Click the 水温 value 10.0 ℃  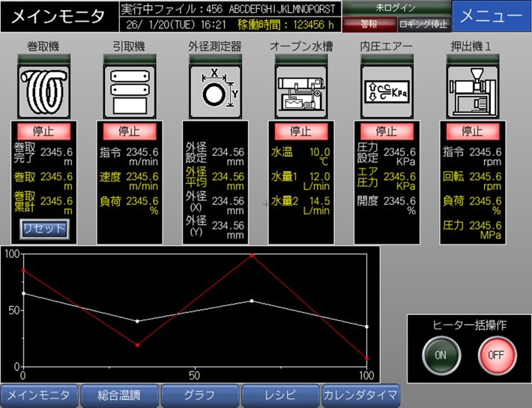[x=320, y=156]
